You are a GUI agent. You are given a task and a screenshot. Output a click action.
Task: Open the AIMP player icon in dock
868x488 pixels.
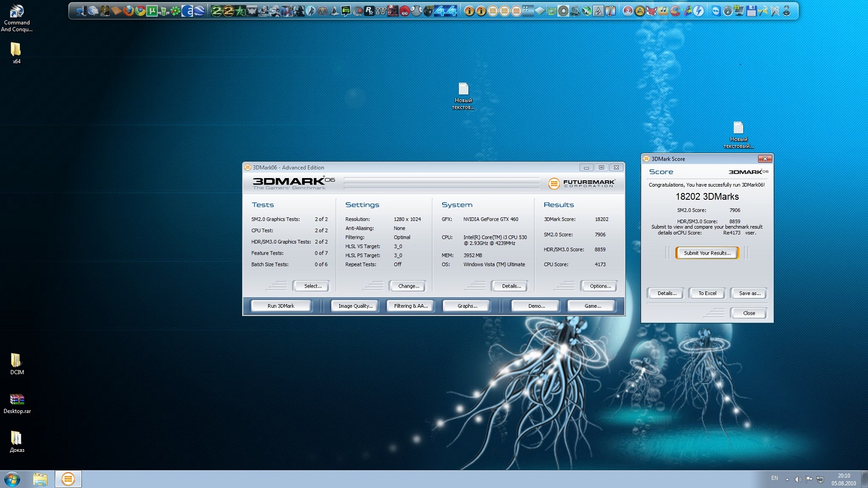click(639, 10)
